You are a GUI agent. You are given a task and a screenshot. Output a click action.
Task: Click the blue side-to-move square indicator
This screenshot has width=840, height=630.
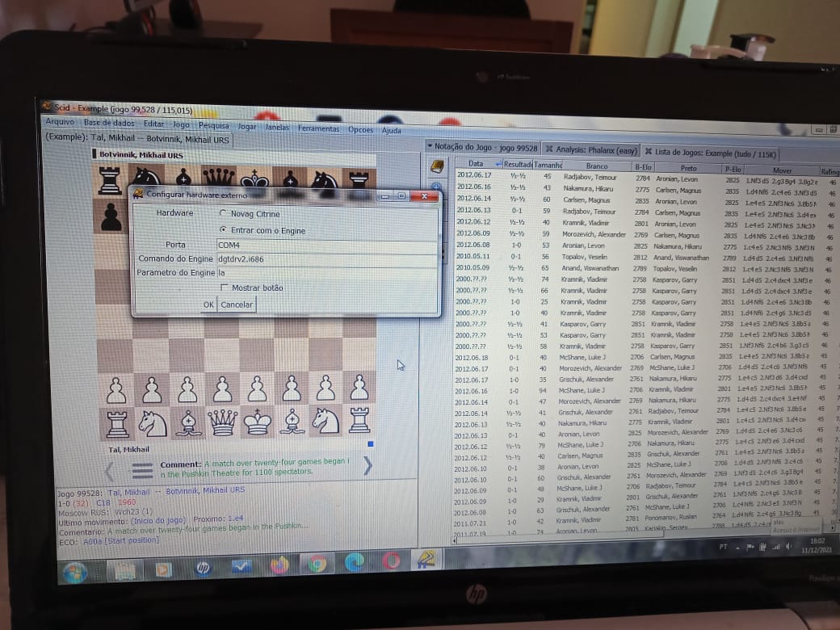[370, 443]
